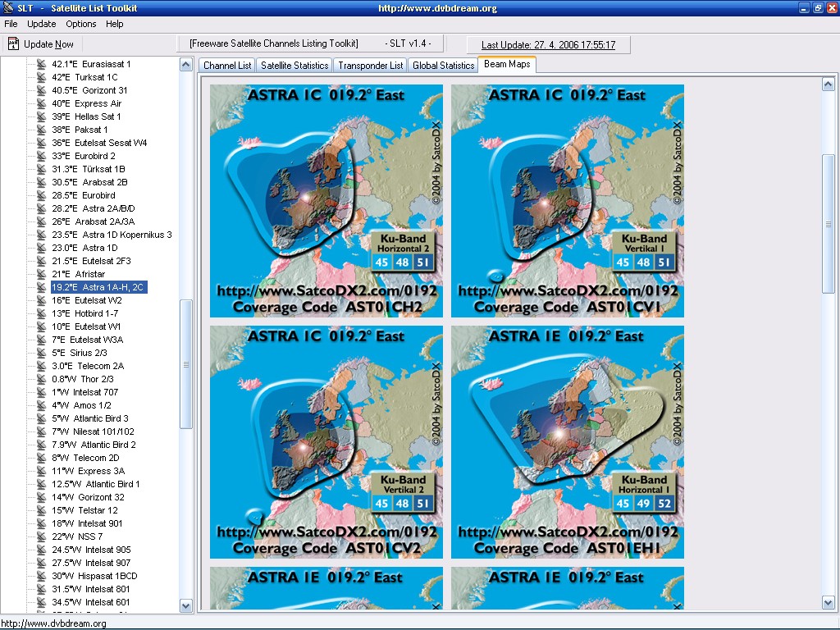Screen dimensions: 840x630
Task: Click the dish icon next to Astra 1D Kopernikus 3
Action: tap(41, 235)
